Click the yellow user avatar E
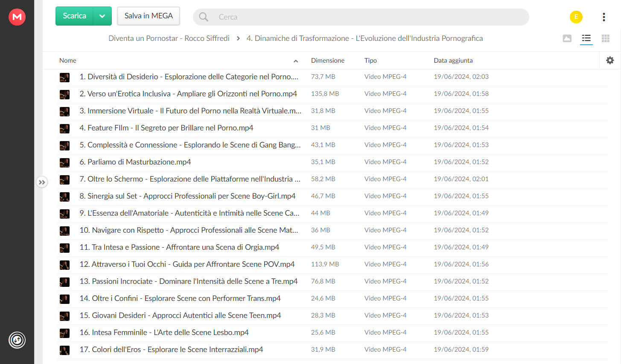The width and height of the screenshot is (621, 364). 576,17
